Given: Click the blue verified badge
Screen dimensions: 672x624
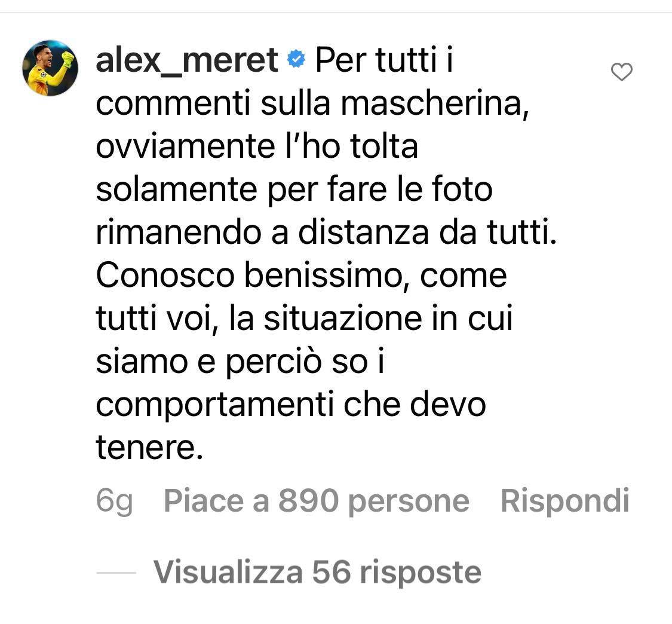Looking at the screenshot, I should (296, 59).
